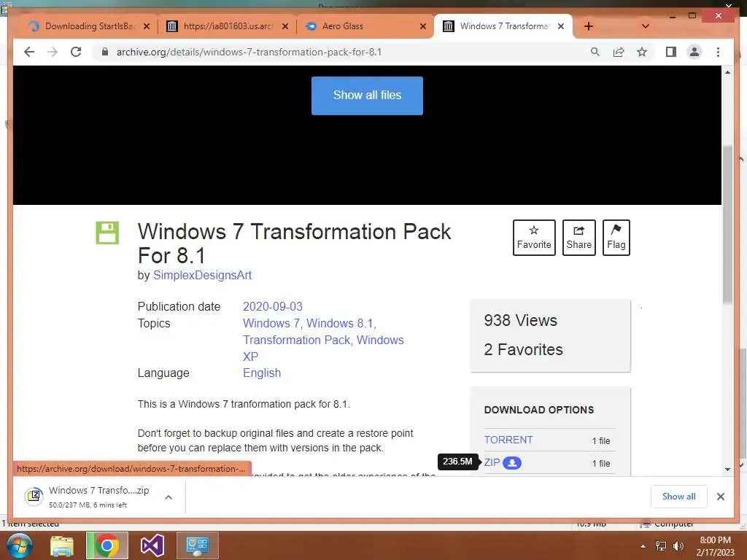Image resolution: width=747 pixels, height=560 pixels.
Task: Flag this item
Action: point(616,238)
